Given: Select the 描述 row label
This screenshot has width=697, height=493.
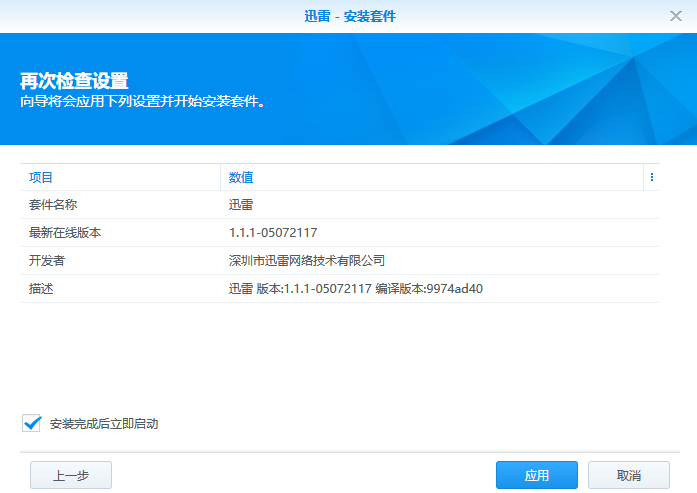Looking at the screenshot, I should [x=42, y=289].
